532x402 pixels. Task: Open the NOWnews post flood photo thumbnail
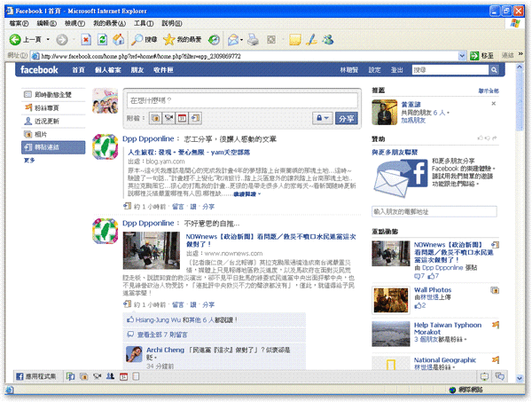(152, 250)
